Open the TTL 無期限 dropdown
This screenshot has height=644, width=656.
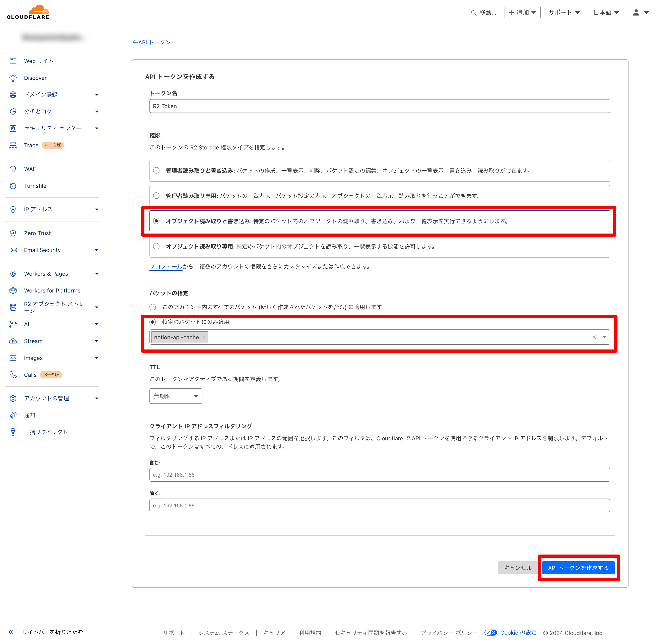(x=176, y=396)
